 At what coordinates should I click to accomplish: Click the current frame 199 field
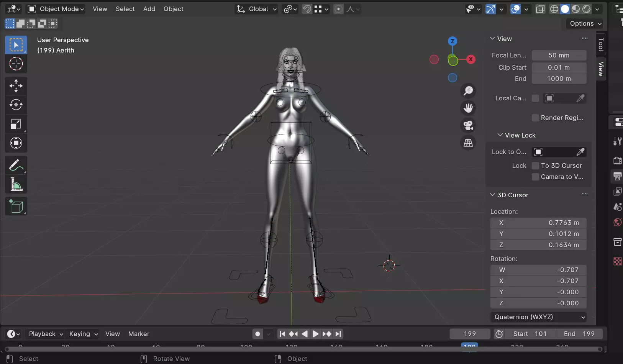click(470, 334)
